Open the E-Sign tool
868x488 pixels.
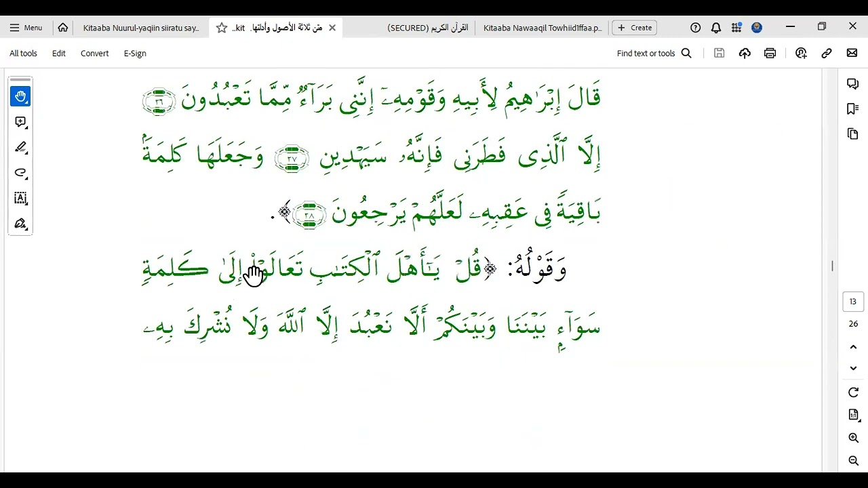135,53
